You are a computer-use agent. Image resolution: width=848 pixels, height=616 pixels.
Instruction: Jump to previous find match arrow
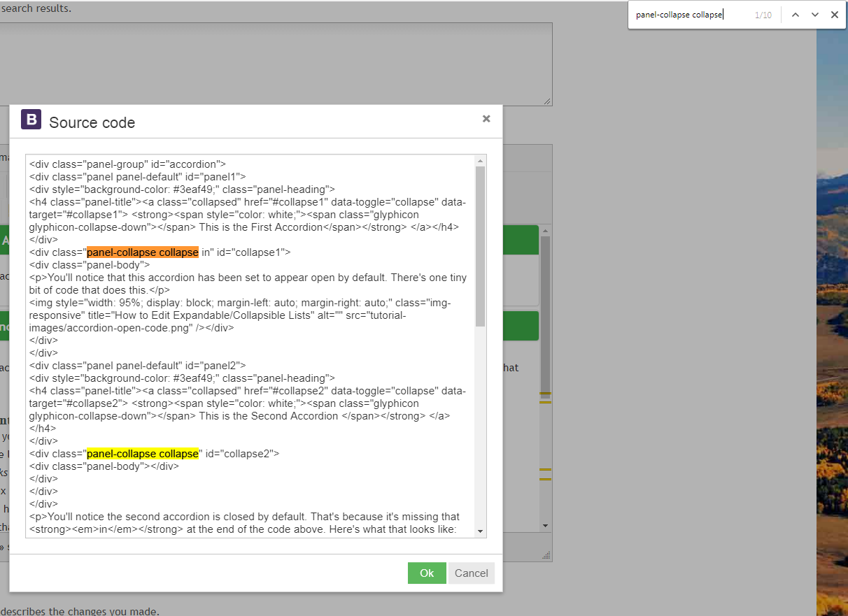pos(795,15)
